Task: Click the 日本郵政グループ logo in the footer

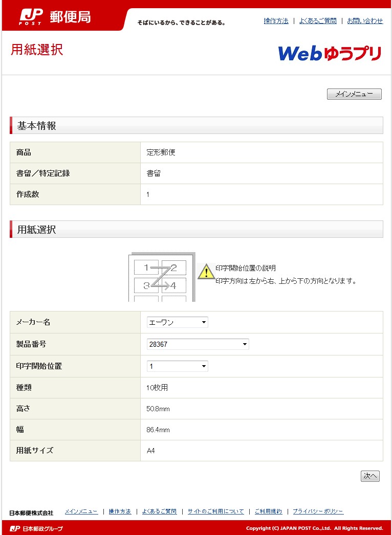Action: (36, 528)
